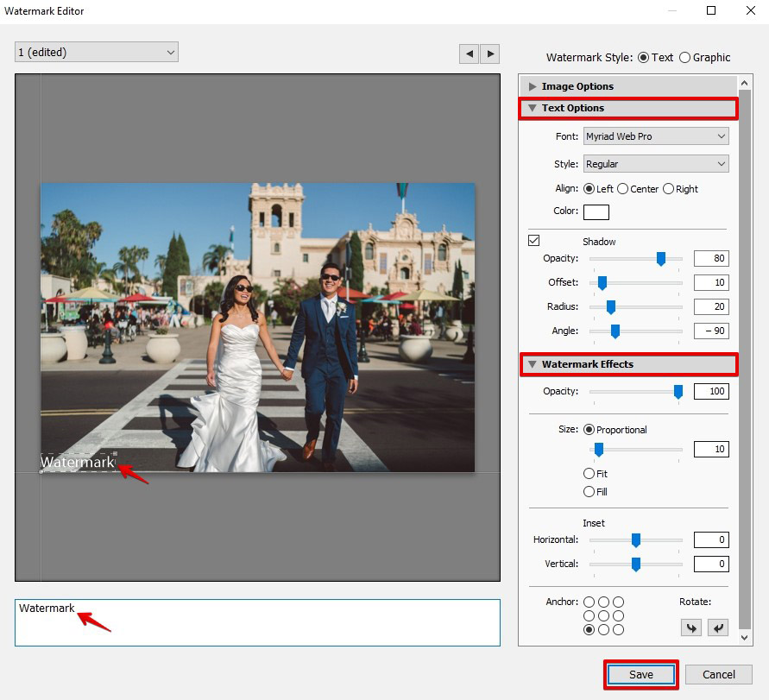
Task: Select the top-right anchor point
Action: click(618, 602)
